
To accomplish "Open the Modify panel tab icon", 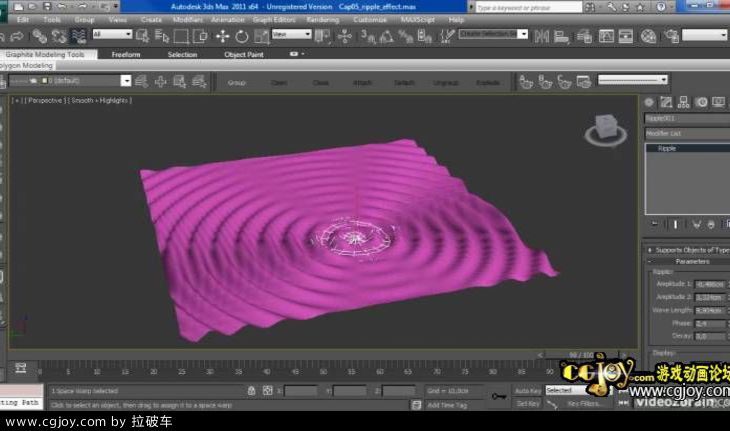I will tap(667, 102).
